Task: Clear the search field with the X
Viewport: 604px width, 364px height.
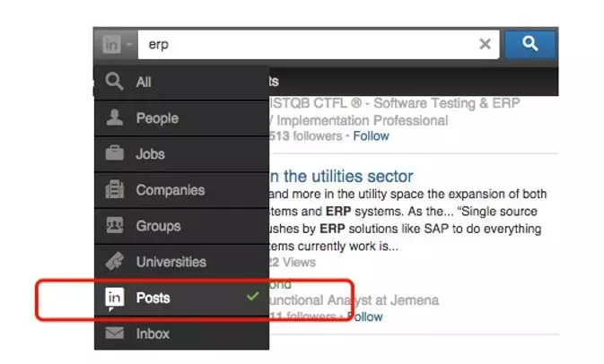Action: coord(485,44)
